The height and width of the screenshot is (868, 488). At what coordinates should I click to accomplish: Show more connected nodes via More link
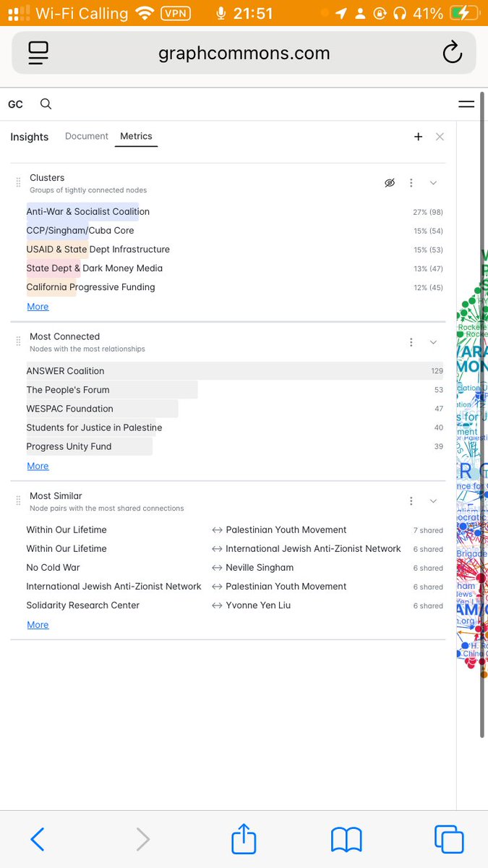[38, 466]
